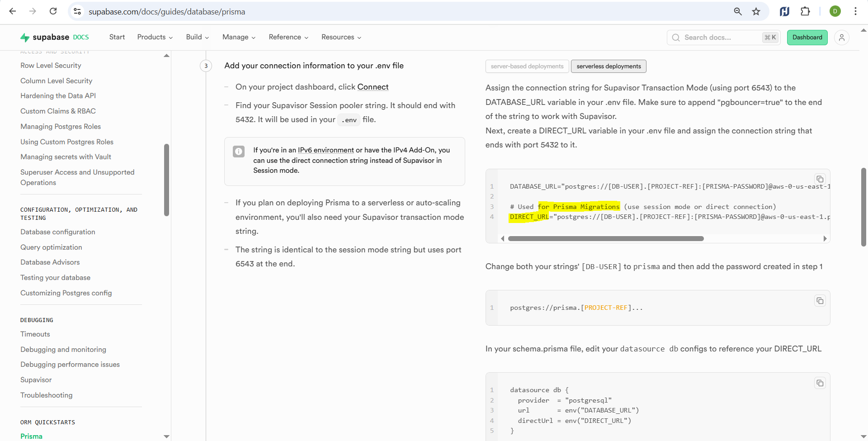Open Column Level Security sidebar page

coord(56,81)
